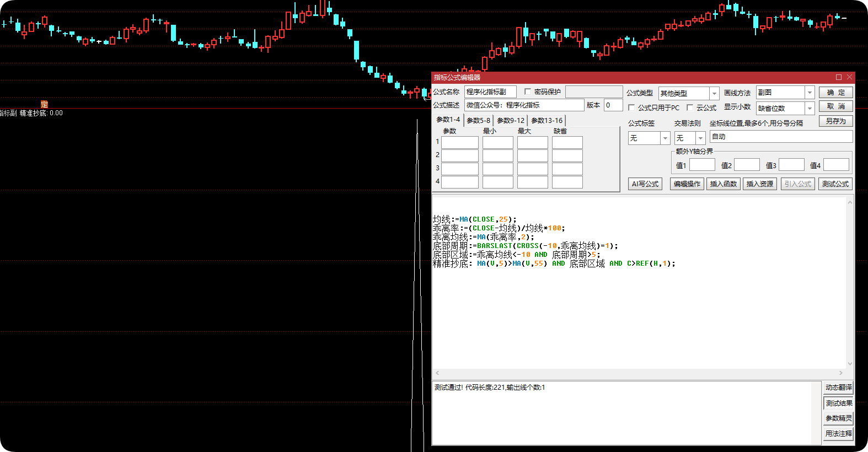Switch to the 参数9-12 tab
The image size is (868, 452).
point(511,121)
